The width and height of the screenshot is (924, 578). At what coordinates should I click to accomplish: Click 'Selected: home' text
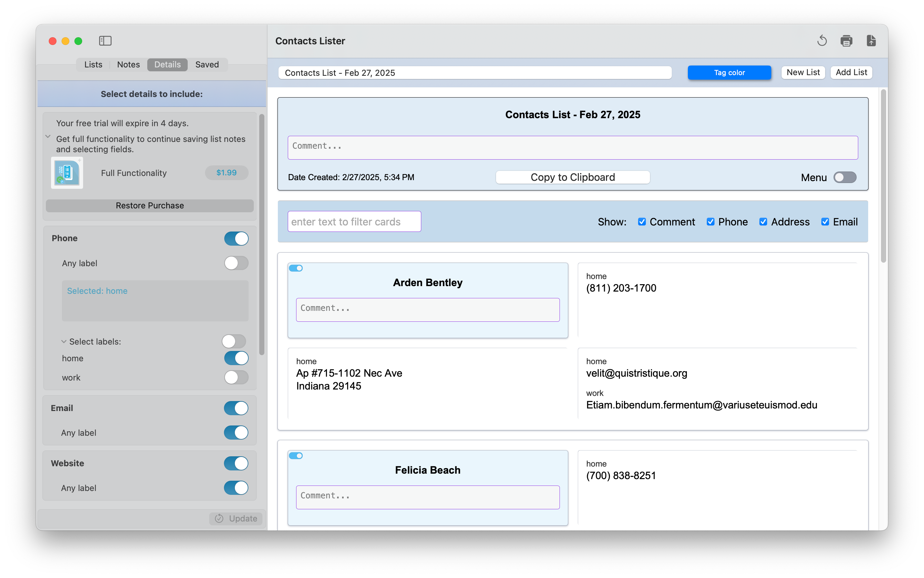click(x=97, y=291)
